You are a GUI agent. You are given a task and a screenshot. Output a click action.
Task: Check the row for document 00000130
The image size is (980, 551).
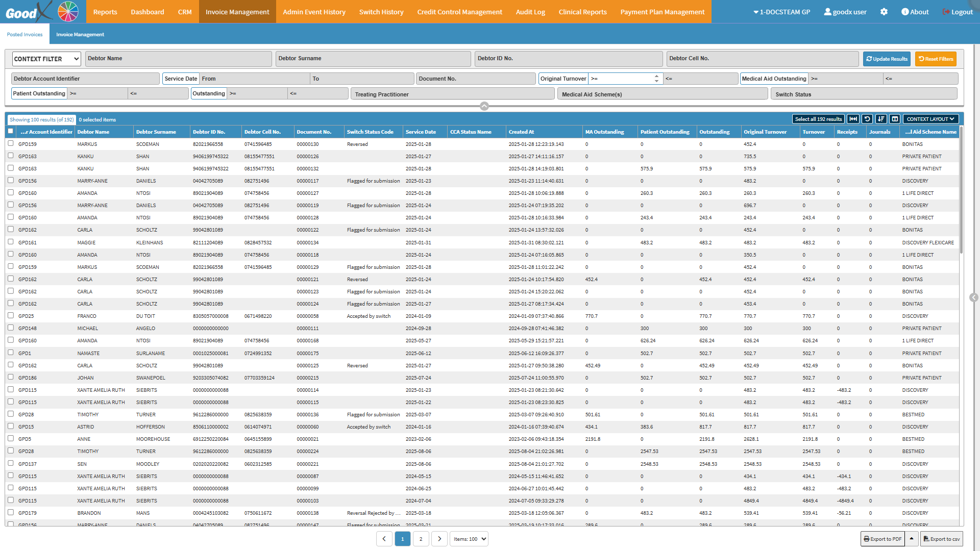pos(11,143)
